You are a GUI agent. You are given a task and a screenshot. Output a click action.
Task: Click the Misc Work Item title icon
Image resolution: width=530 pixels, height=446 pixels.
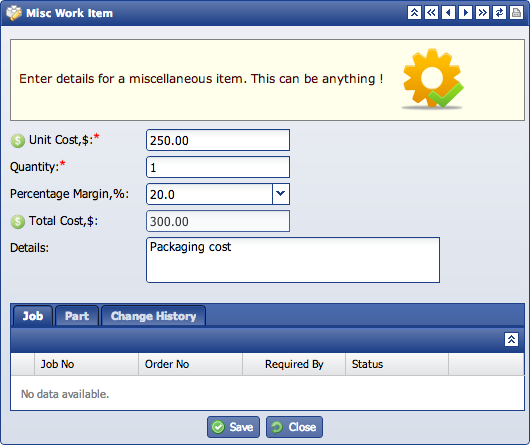(x=14, y=13)
